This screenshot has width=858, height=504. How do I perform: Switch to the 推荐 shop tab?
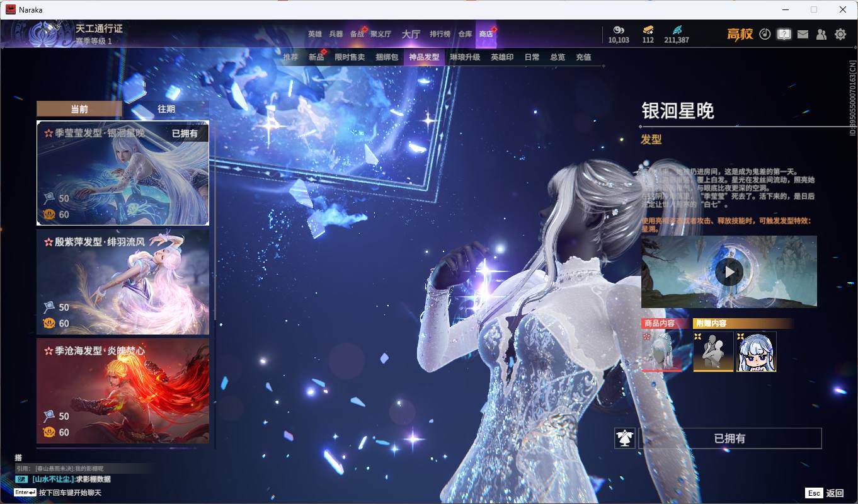click(x=290, y=57)
